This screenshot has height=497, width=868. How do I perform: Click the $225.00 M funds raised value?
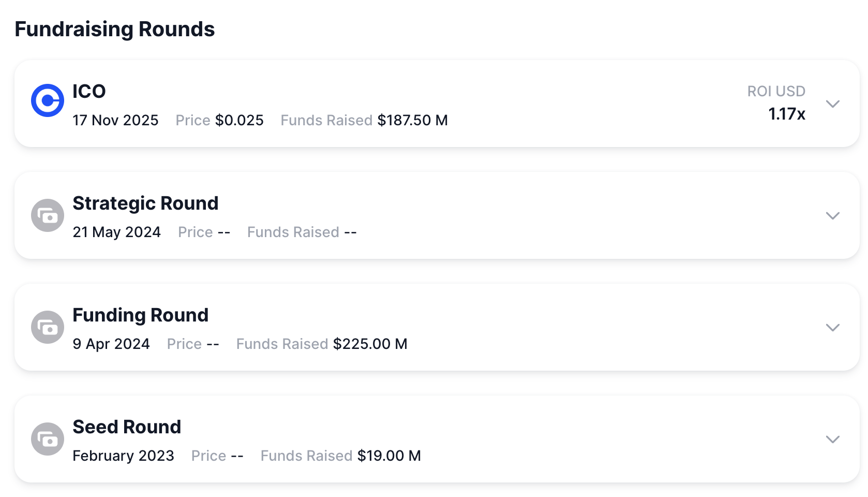370,344
